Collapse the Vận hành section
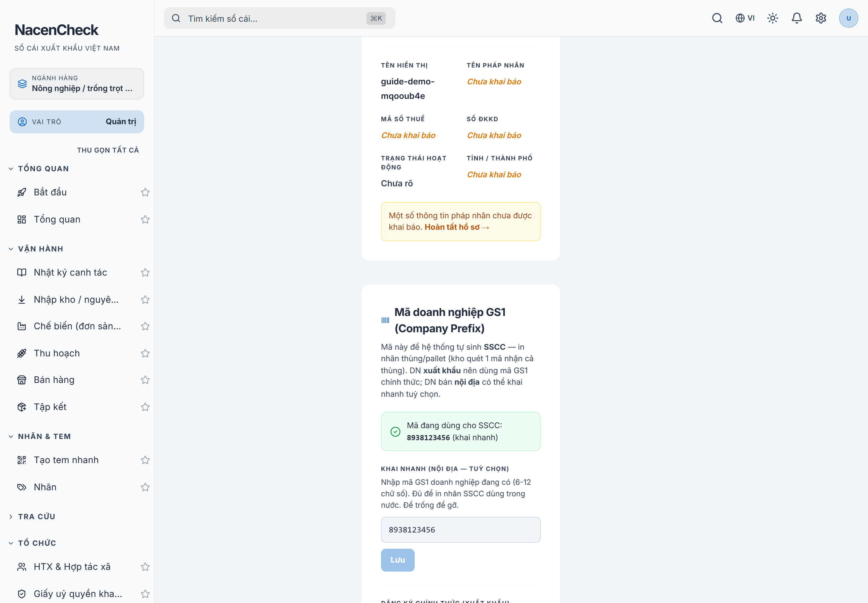 pos(36,249)
